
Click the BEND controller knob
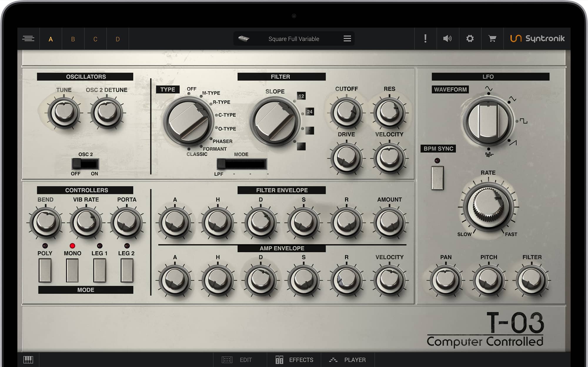(x=46, y=223)
